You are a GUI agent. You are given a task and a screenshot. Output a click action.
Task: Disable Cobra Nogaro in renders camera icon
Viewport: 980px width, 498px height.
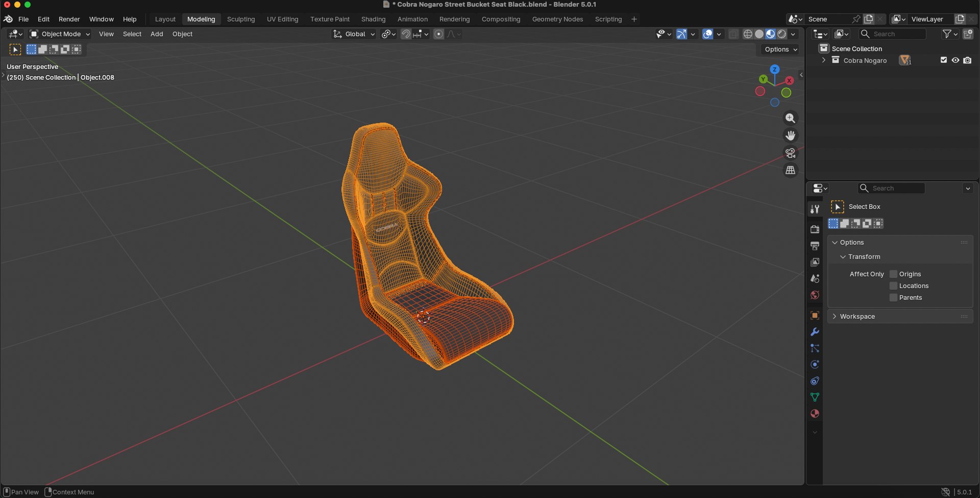[967, 60]
